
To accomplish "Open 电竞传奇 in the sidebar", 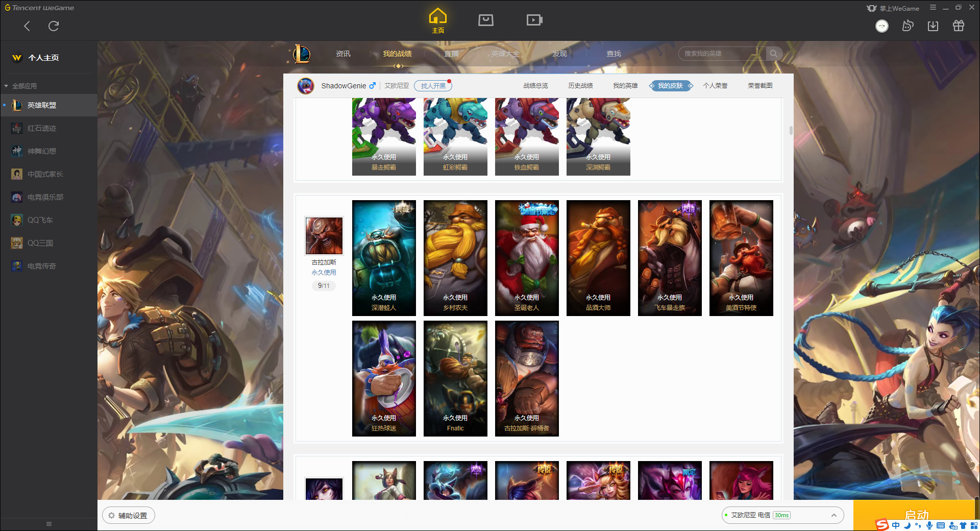I will click(x=48, y=266).
